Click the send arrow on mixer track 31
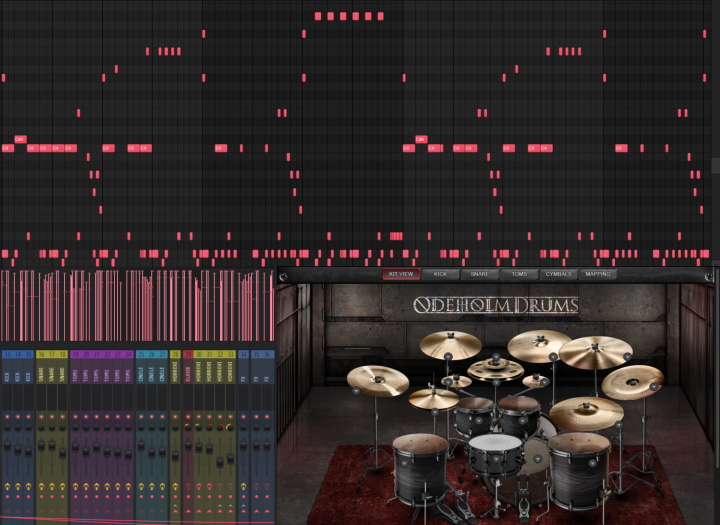Image resolution: width=720 pixels, height=525 pixels. click(209, 511)
